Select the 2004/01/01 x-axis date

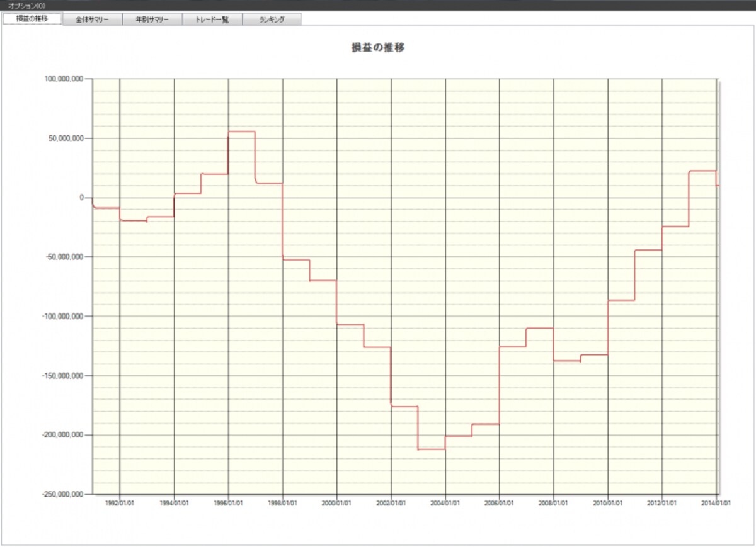[445, 504]
